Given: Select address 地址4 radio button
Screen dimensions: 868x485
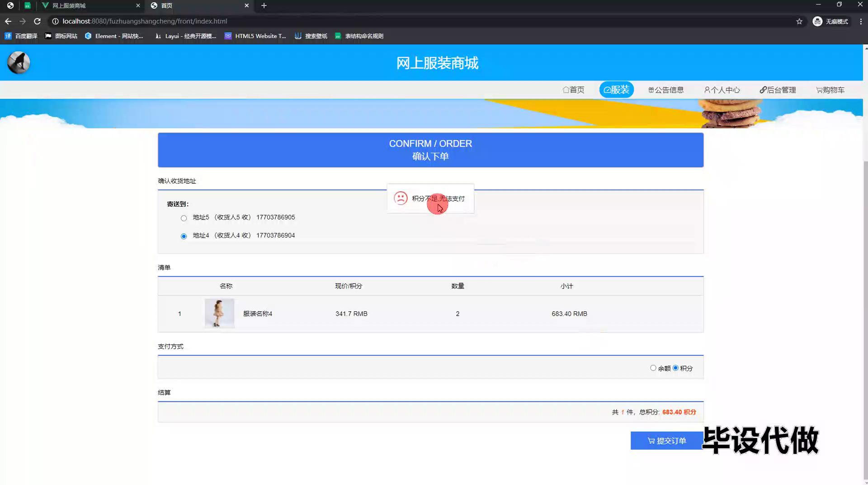Looking at the screenshot, I should coord(184,236).
